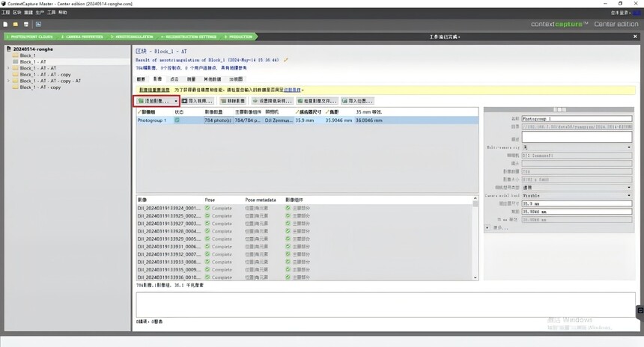Open the 帮助 (Help) menu
This screenshot has height=347, width=644.
62,13
